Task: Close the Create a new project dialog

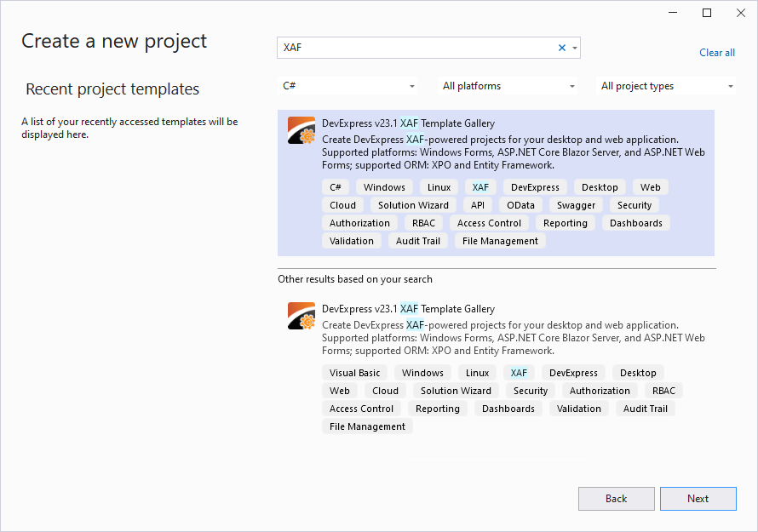Action: tap(741, 13)
